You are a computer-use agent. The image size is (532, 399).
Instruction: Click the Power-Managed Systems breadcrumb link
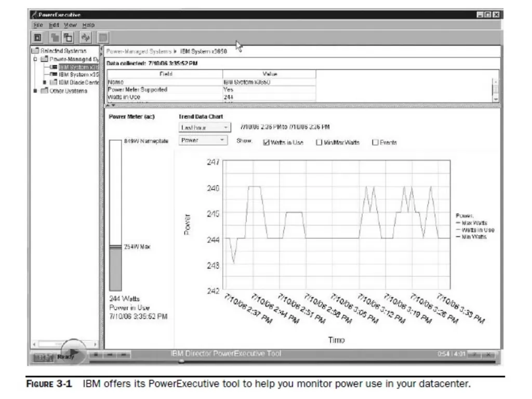tap(139, 51)
